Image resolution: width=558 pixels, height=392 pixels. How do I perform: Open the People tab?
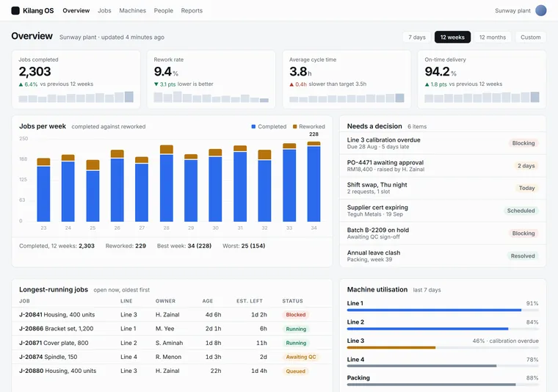coord(163,11)
